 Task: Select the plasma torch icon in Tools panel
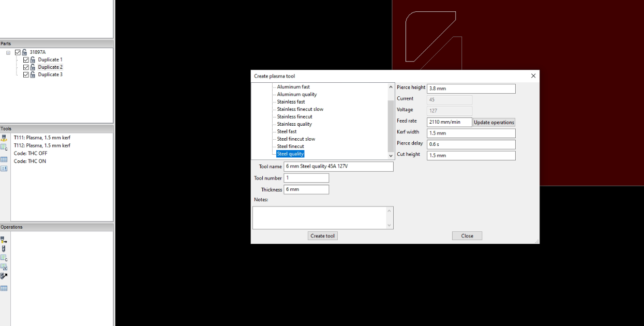coord(4,138)
